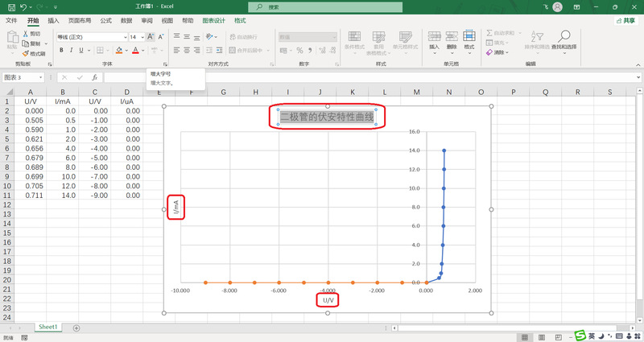Decrease font size with the small A
644x342 pixels.
[160, 37]
